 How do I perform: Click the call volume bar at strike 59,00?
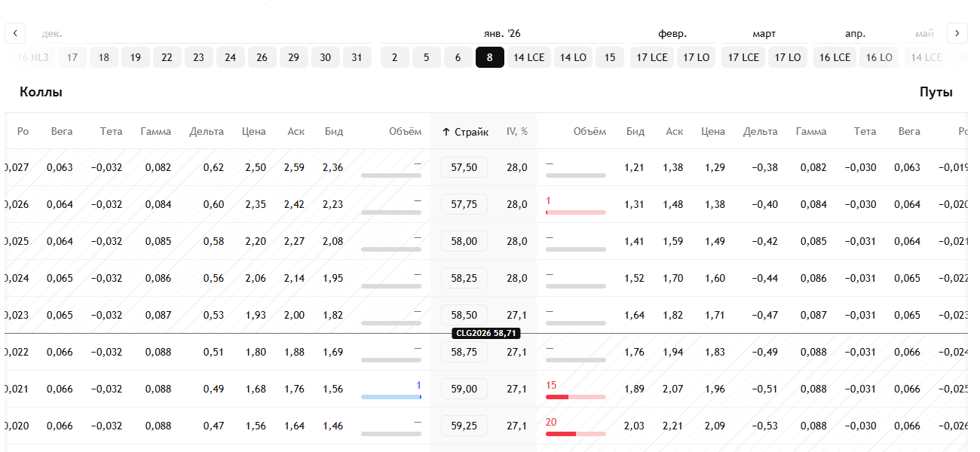(x=390, y=396)
